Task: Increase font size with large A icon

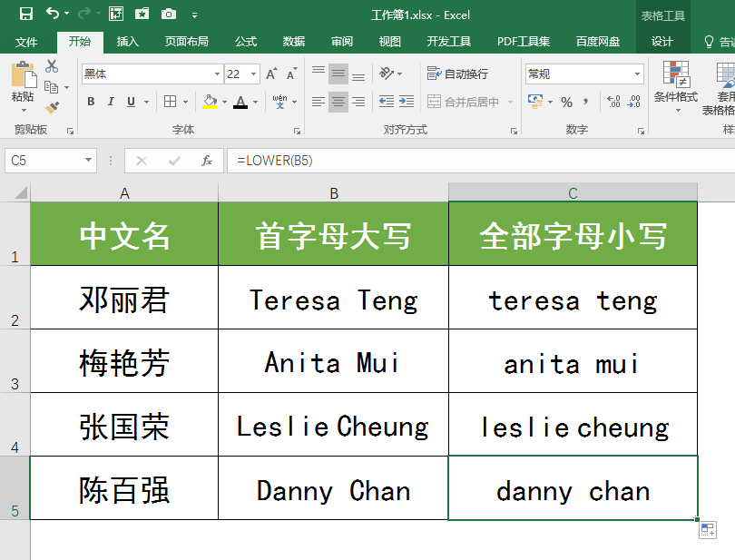Action: pyautogui.click(x=271, y=74)
